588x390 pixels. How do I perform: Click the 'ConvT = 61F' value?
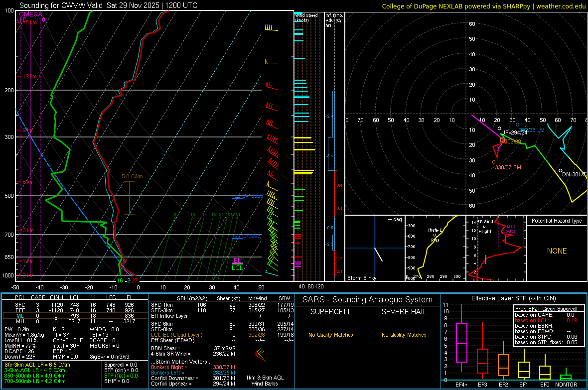[68, 340]
